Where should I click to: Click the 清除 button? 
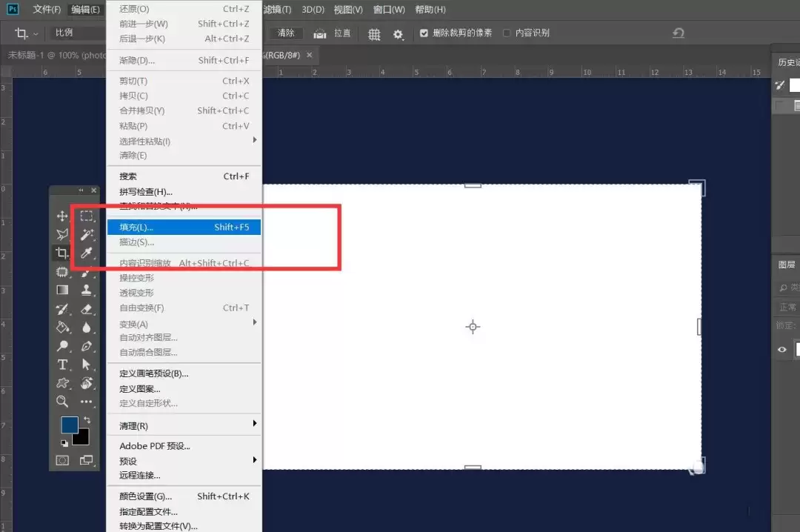(286, 33)
